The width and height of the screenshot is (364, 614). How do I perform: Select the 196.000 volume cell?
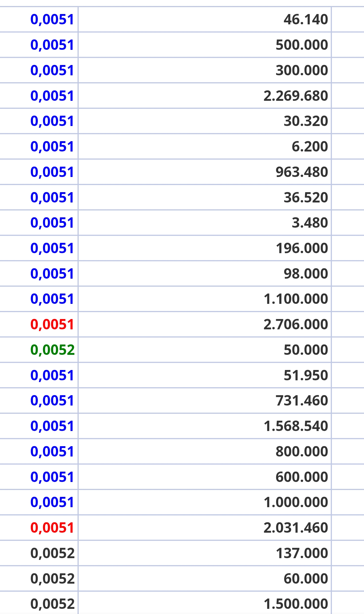click(x=205, y=248)
